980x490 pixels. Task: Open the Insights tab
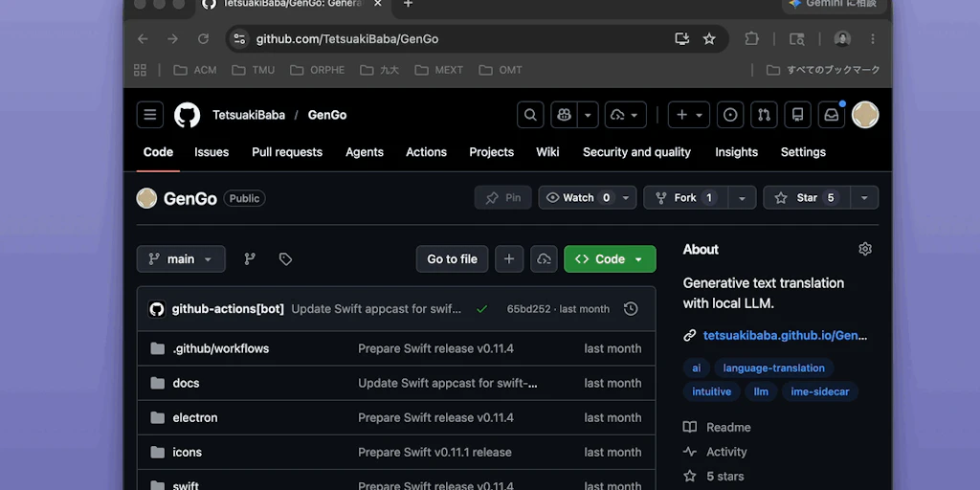736,152
